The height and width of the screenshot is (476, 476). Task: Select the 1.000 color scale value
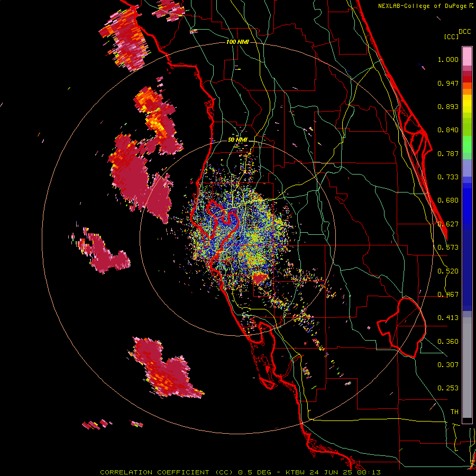(x=448, y=59)
